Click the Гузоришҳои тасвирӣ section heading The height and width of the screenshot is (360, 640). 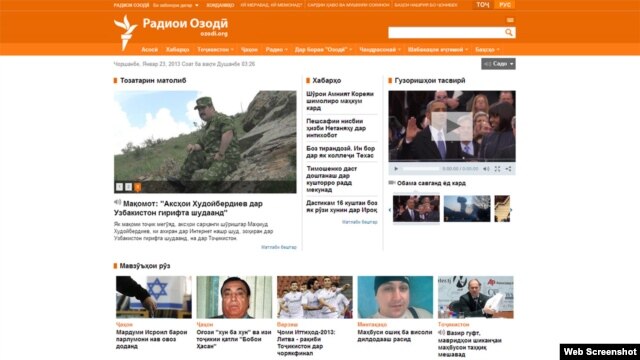[430, 80]
